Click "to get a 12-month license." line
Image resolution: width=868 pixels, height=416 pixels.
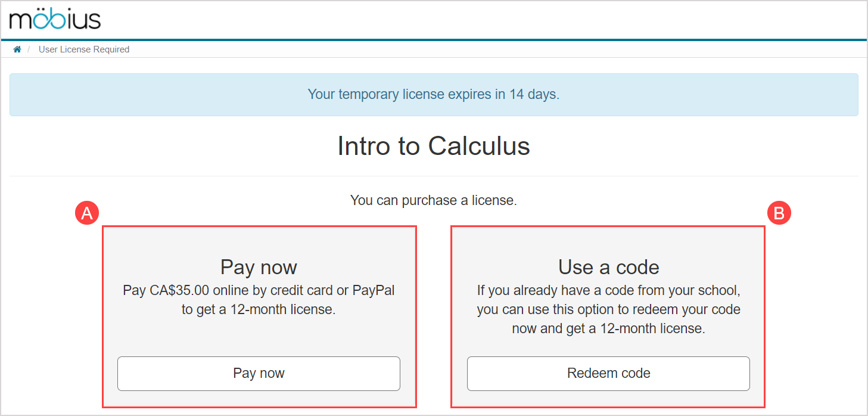click(x=259, y=310)
